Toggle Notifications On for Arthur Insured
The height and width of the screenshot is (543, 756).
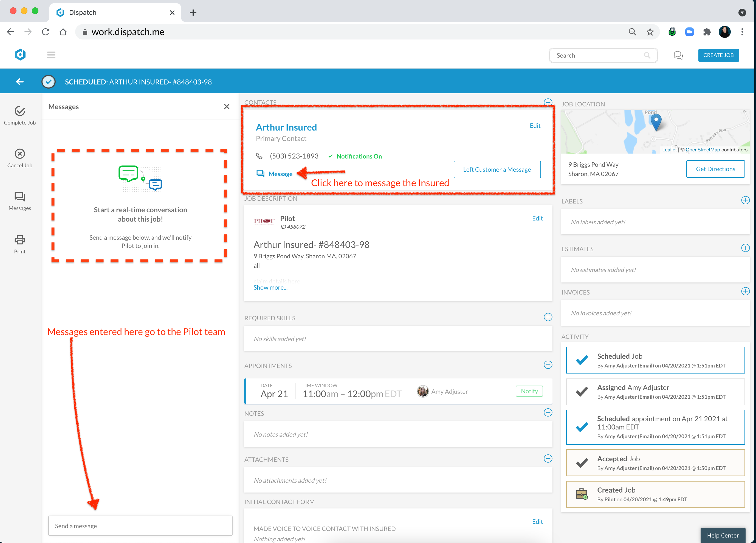(x=355, y=156)
